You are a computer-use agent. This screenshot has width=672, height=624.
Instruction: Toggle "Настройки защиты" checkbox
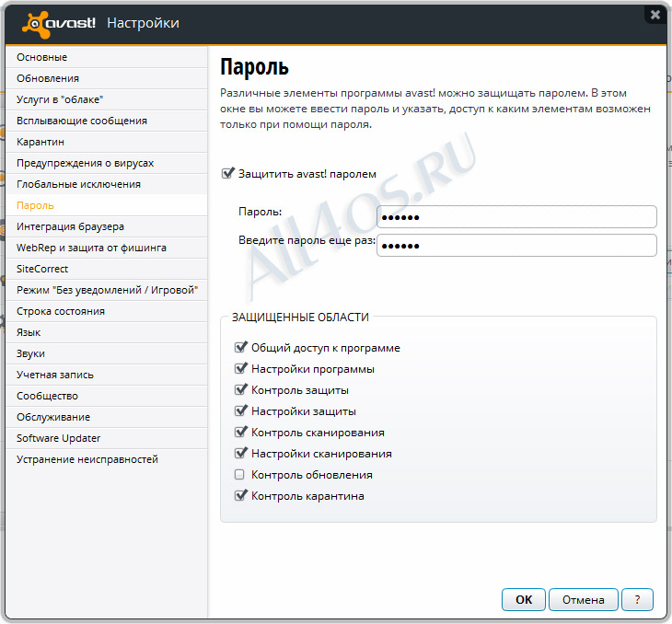coord(241,410)
